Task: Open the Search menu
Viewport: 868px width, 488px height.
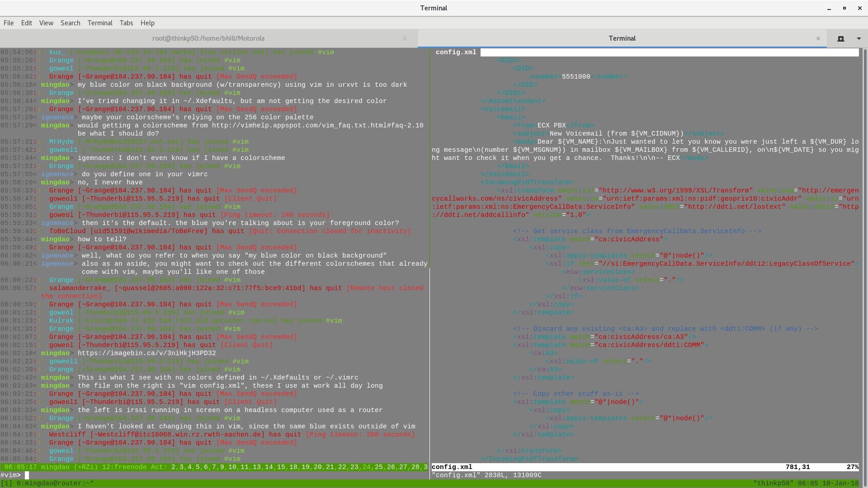Action: [x=71, y=23]
